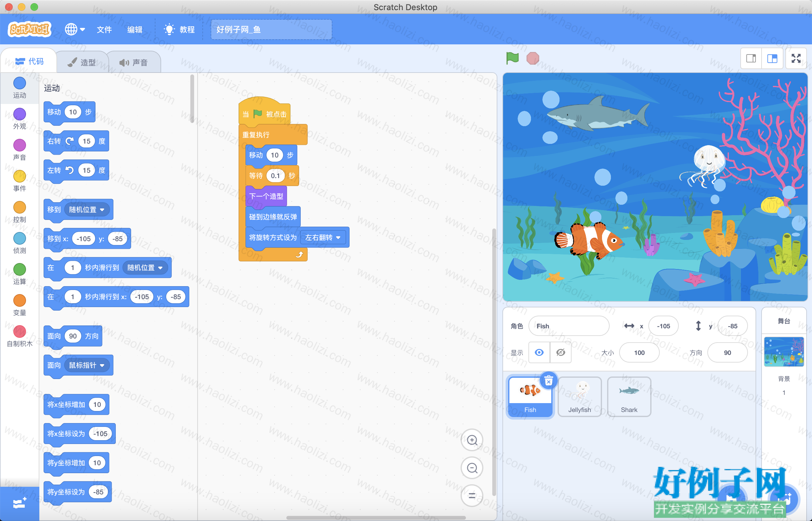Select the Shark sprite thumbnail
The image size is (812, 521).
(629, 397)
